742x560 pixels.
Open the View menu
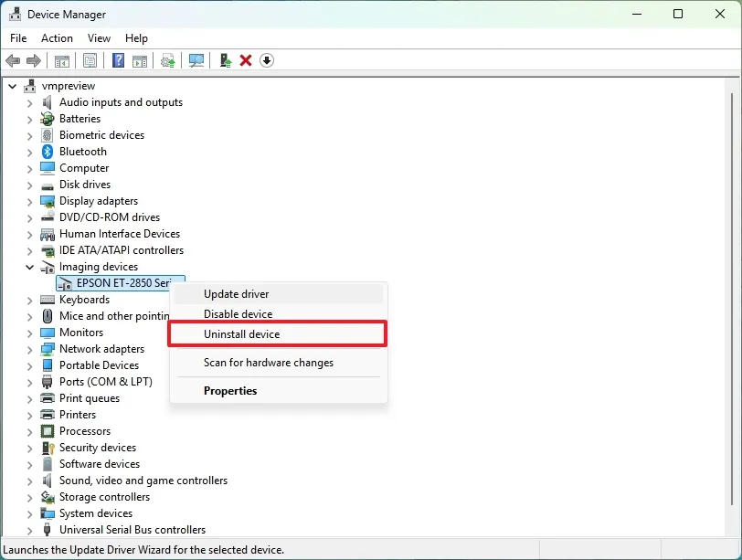tap(99, 38)
